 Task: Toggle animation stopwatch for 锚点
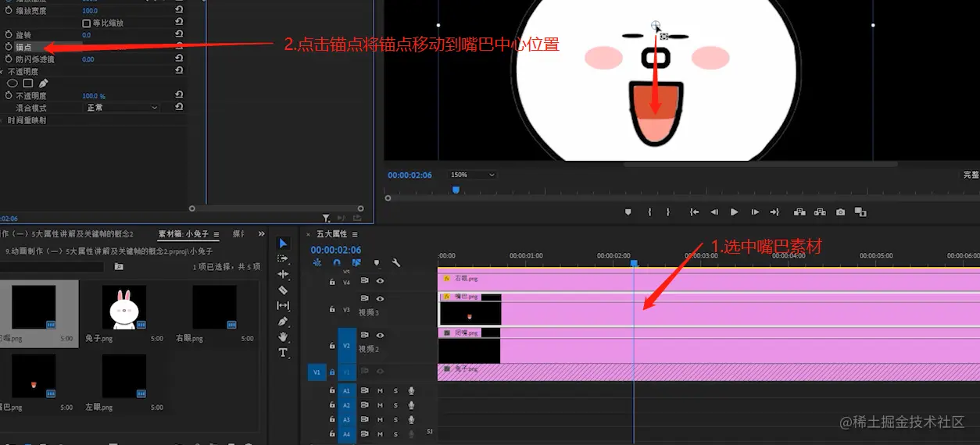[9, 47]
